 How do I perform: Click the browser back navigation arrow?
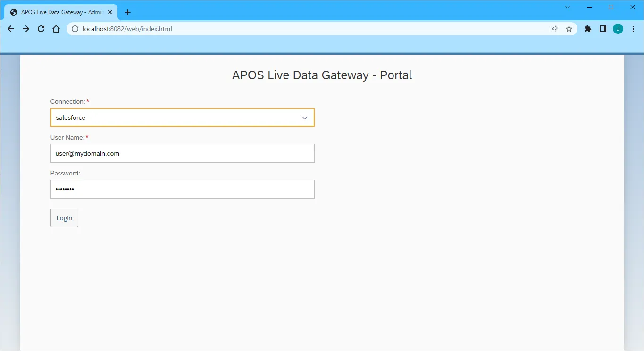(x=10, y=29)
